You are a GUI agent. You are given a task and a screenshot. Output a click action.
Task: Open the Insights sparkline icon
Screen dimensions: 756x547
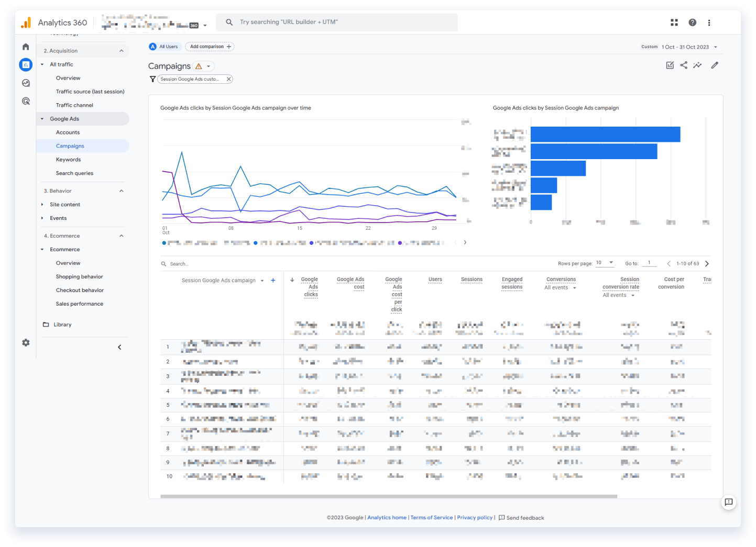697,65
